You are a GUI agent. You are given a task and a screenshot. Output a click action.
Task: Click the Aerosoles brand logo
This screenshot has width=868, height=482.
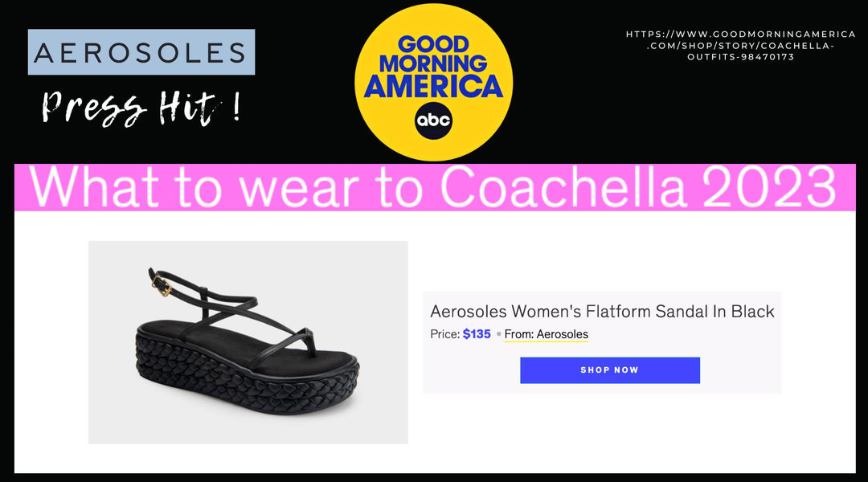(x=141, y=52)
